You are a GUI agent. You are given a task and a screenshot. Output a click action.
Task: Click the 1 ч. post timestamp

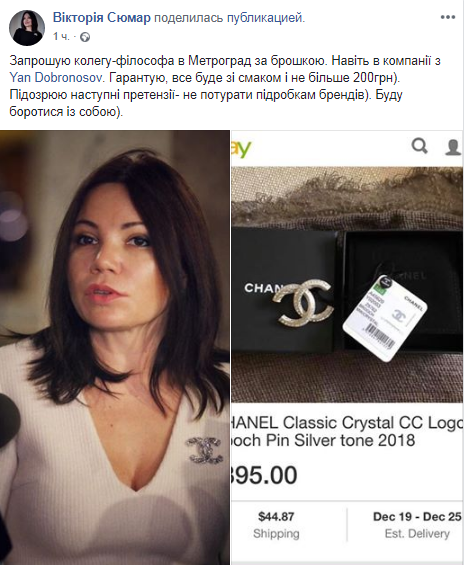pyautogui.click(x=61, y=37)
